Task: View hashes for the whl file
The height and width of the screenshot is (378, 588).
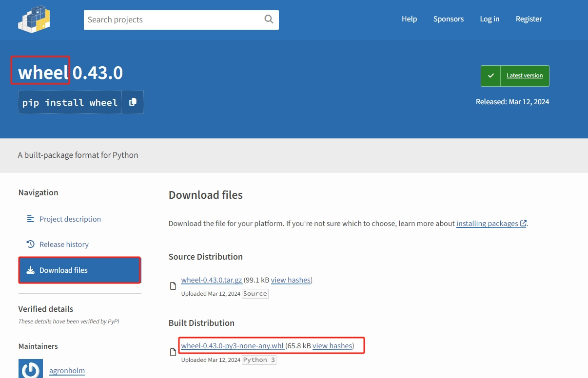Action: pos(332,346)
